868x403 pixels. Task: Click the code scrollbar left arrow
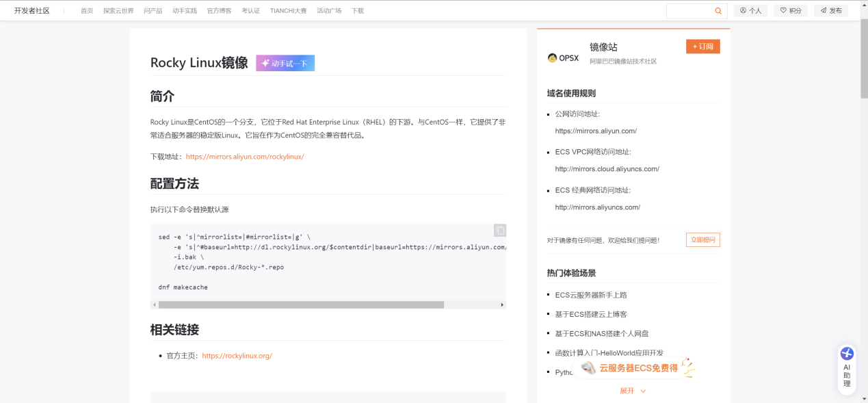coord(154,304)
